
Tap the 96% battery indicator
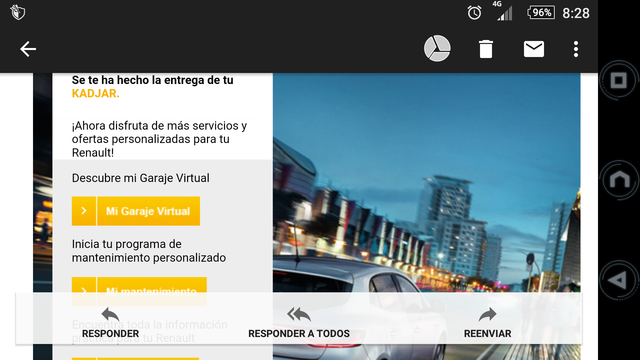541,13
